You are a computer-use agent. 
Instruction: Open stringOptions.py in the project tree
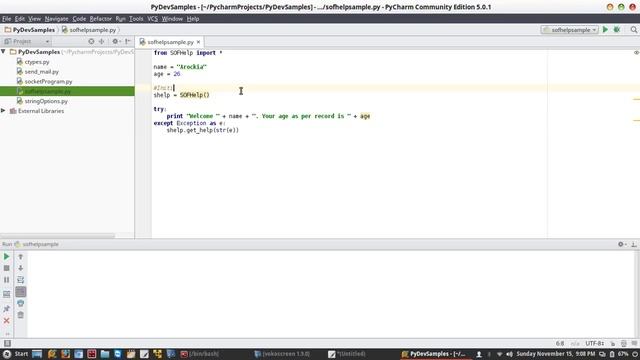click(x=46, y=101)
